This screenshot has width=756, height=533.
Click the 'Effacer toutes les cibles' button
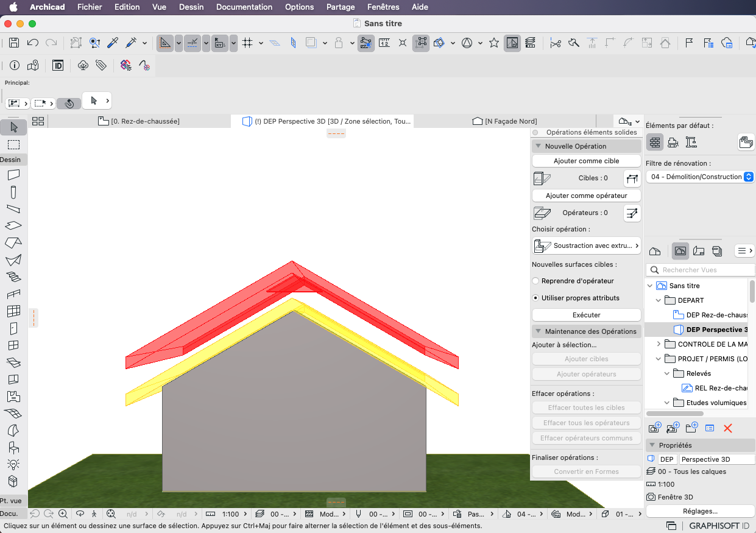(587, 408)
